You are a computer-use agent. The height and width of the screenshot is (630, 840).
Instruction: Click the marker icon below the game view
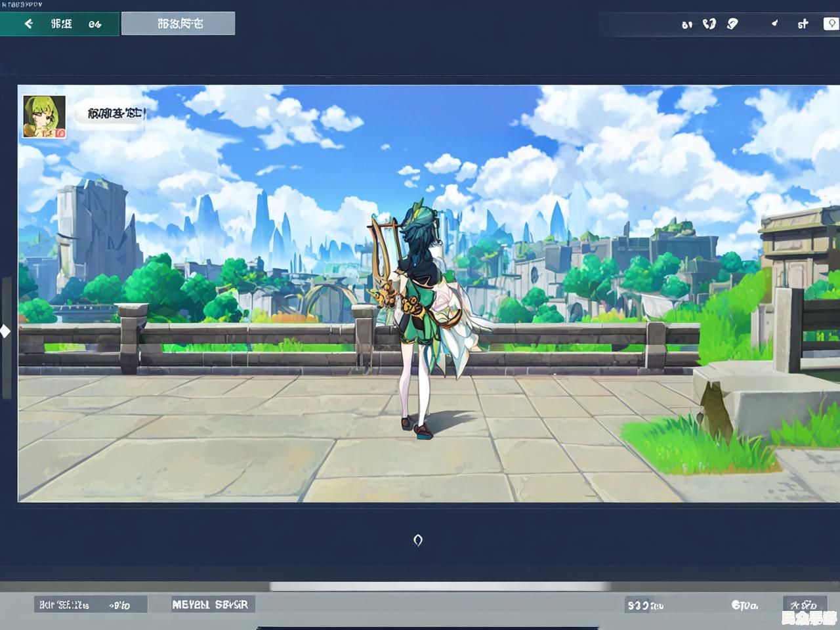pos(418,540)
